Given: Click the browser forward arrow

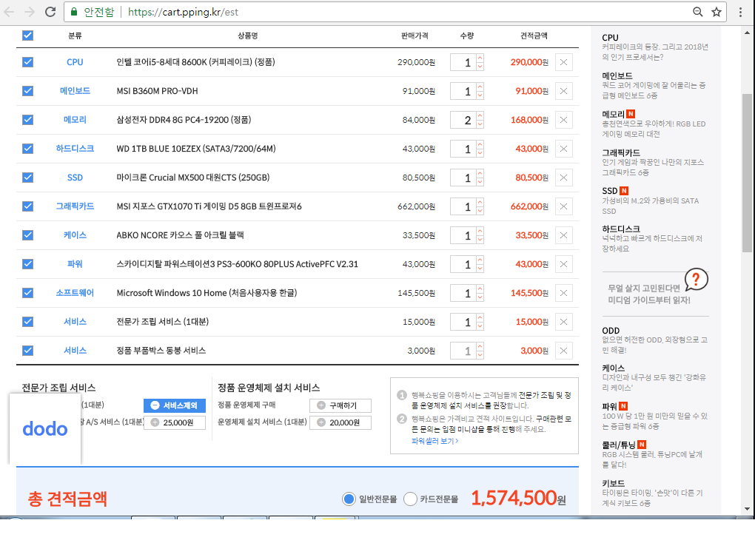Looking at the screenshot, I should [30, 12].
